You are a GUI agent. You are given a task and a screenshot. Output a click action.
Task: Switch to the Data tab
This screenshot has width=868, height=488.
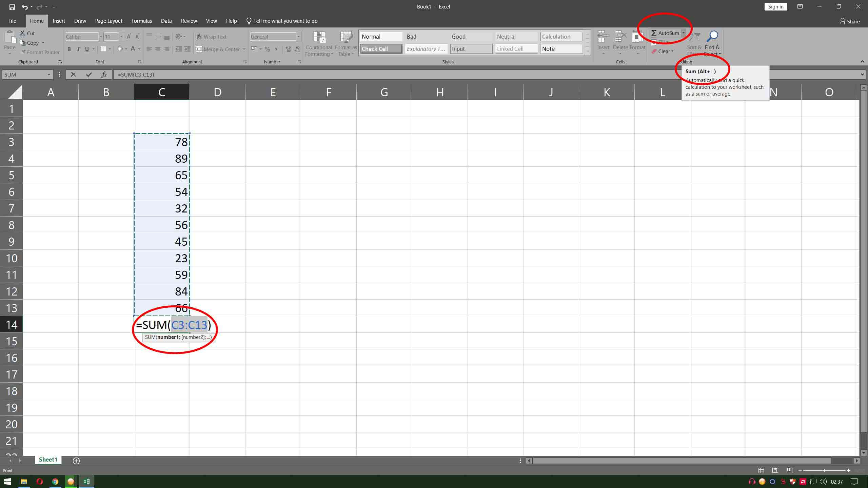click(166, 21)
